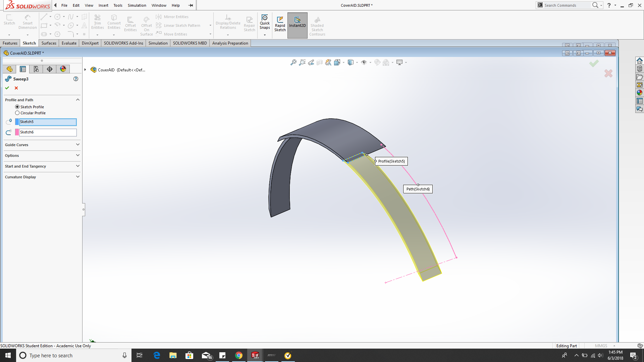
Task: Cancel Sweep3 with red X
Action: coord(16,88)
